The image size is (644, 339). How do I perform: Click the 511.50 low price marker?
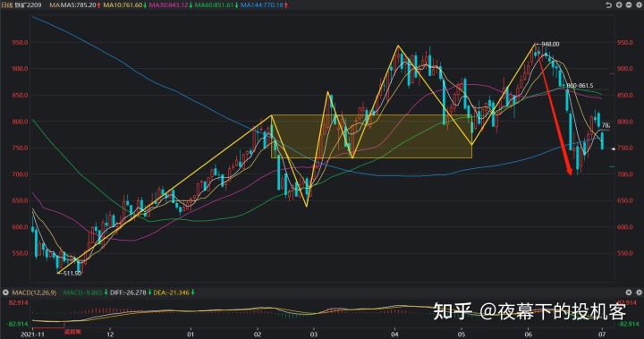[72, 273]
